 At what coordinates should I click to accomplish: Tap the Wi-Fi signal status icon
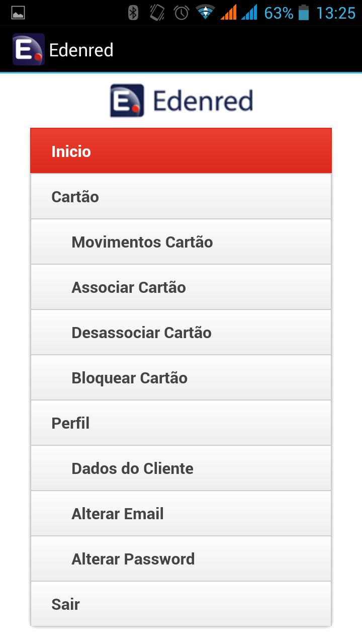click(x=206, y=13)
